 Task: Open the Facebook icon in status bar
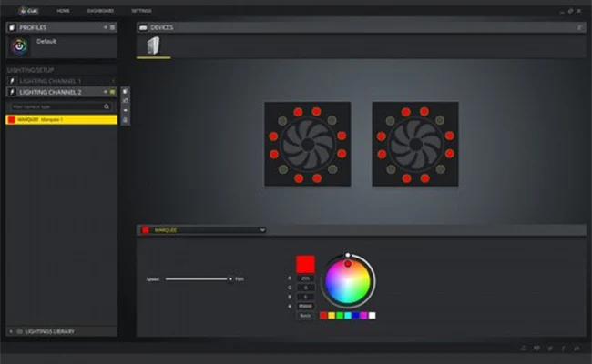tap(563, 349)
